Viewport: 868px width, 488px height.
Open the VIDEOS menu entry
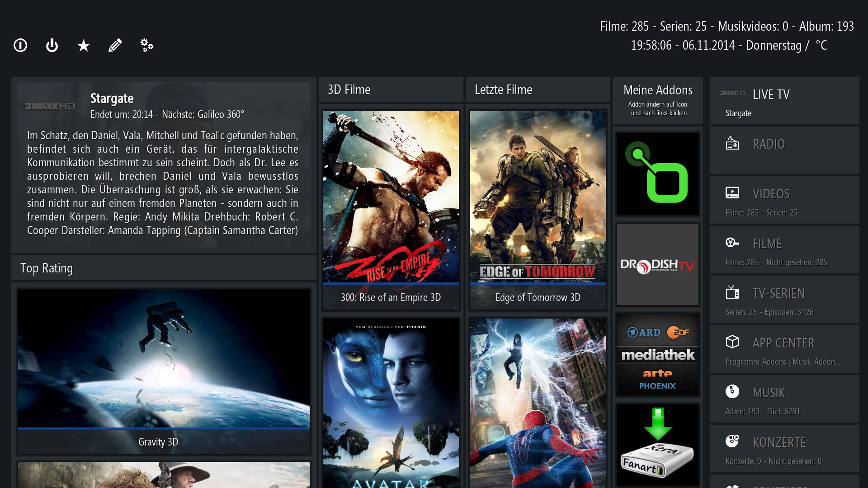(x=785, y=200)
